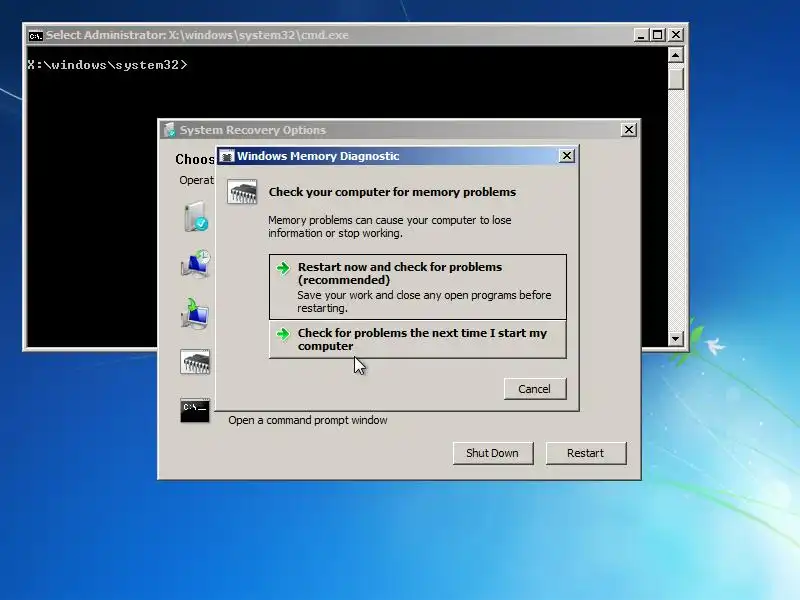800x600 pixels.
Task: Click Restart button in System Recovery Options
Action: pos(586,453)
